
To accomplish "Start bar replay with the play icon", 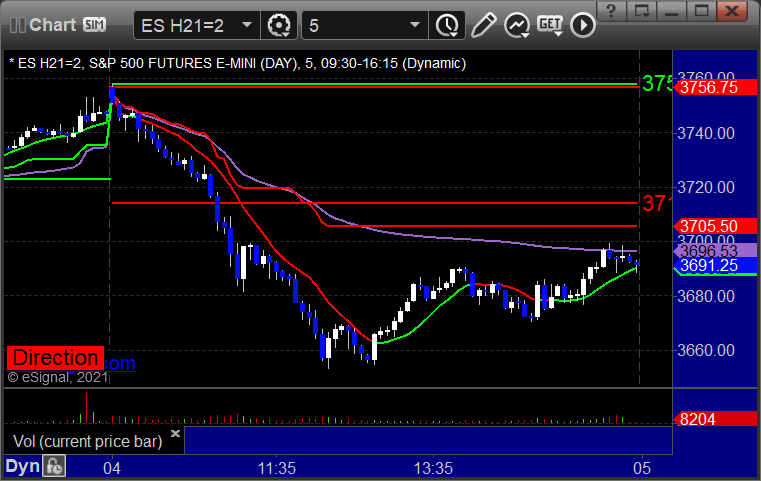I will coord(582,25).
